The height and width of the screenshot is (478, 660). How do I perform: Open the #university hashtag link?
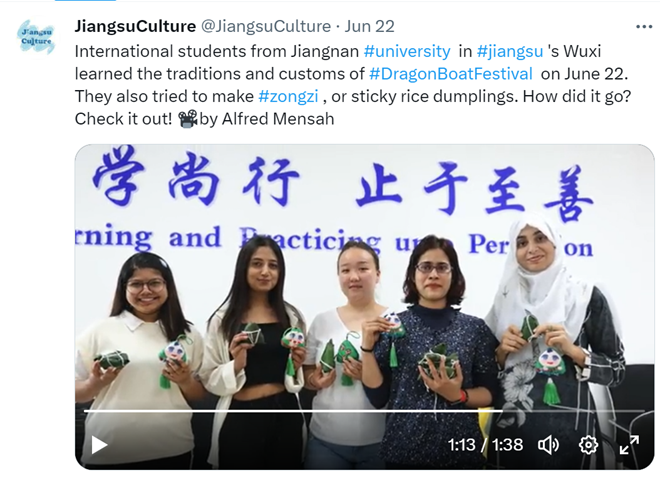pos(407,51)
